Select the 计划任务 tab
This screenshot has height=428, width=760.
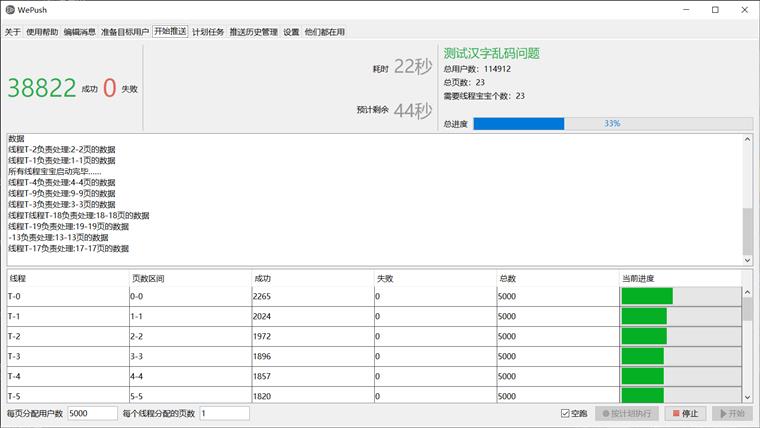(x=208, y=32)
